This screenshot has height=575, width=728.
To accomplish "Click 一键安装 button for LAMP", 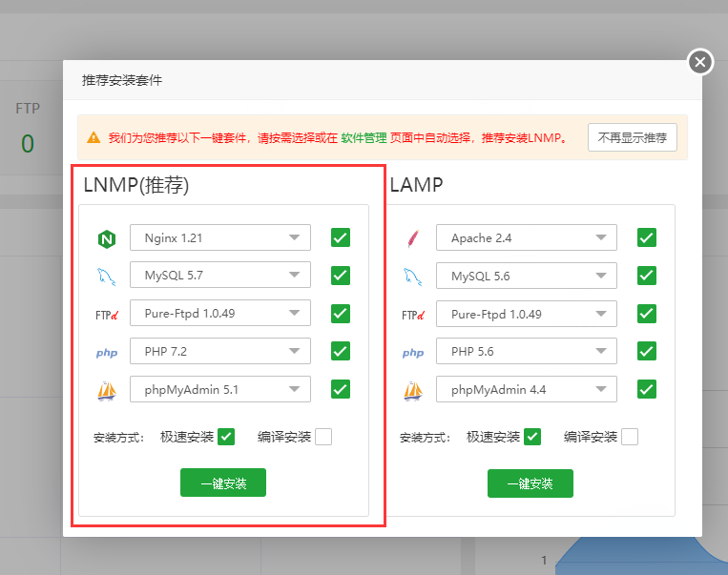I will tap(530, 483).
